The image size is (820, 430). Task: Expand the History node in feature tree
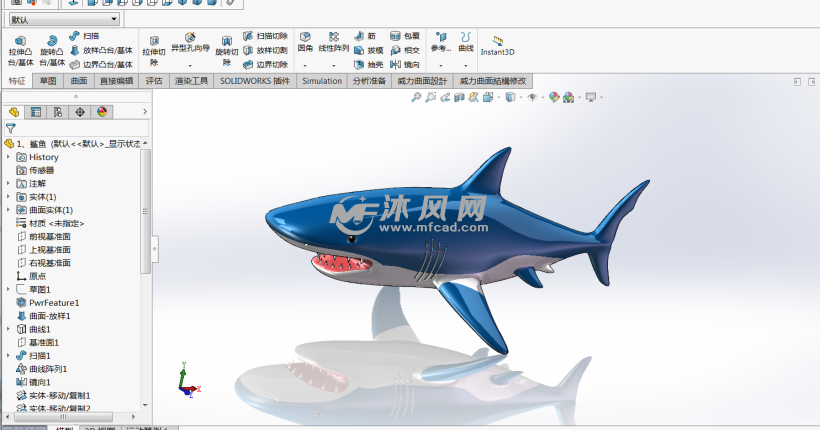coord(8,157)
